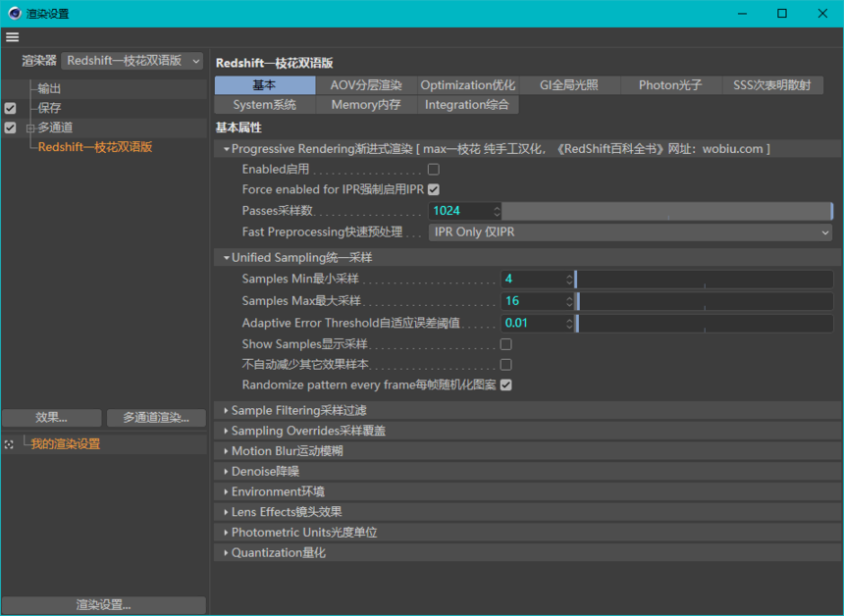The image size is (844, 616).
Task: Collapse Unified Sampling统一采样 section
Action: click(x=227, y=258)
